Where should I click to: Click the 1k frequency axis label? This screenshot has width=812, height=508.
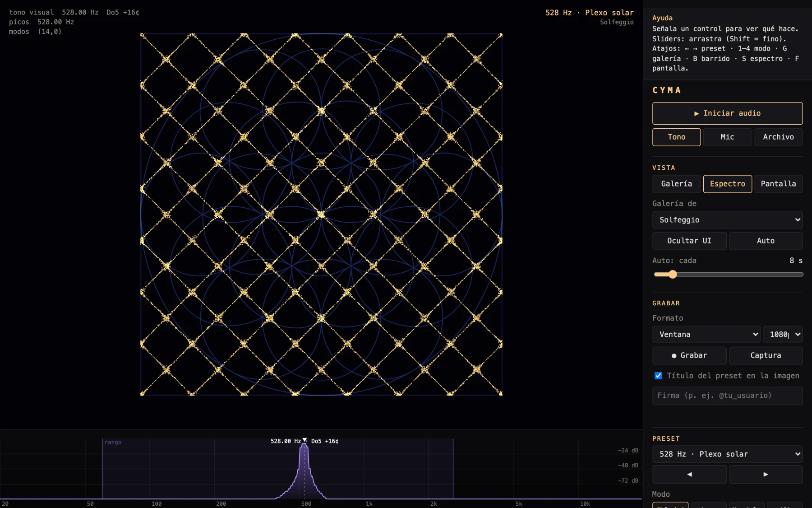pos(369,504)
